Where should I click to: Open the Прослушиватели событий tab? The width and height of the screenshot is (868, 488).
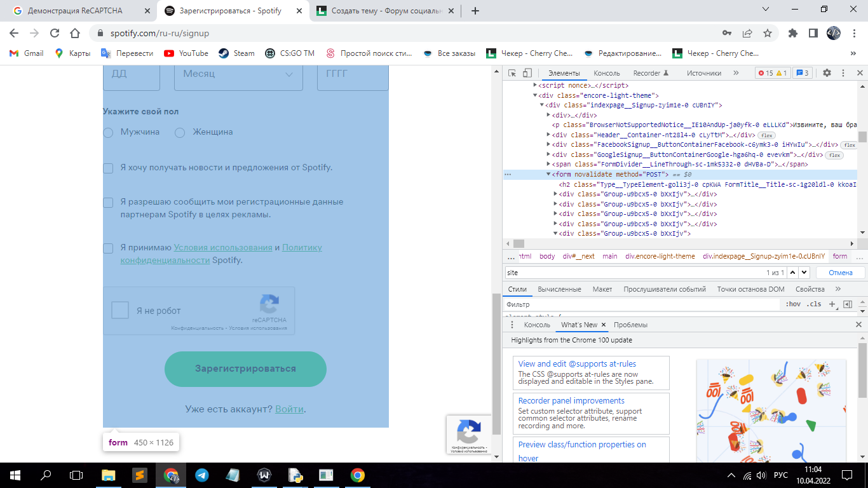[x=665, y=289]
